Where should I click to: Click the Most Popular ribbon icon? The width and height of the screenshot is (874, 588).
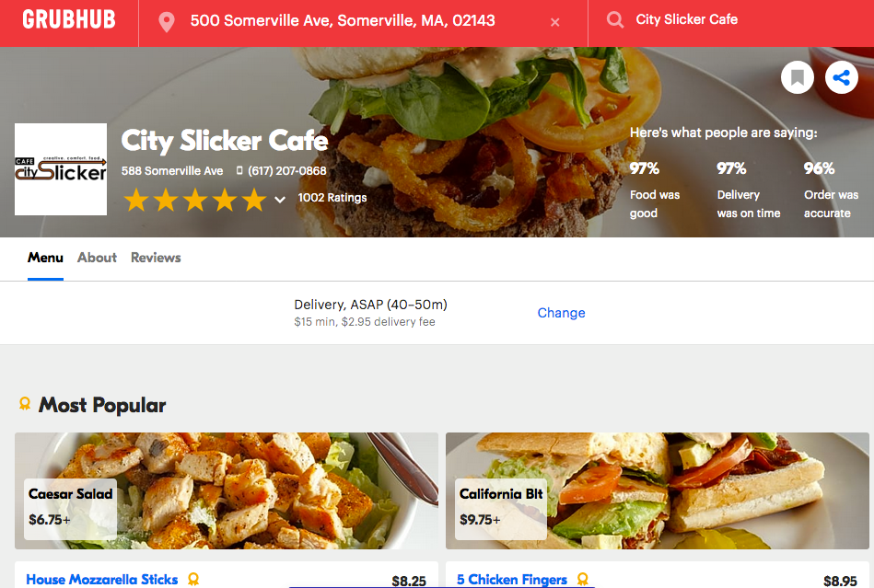25,404
